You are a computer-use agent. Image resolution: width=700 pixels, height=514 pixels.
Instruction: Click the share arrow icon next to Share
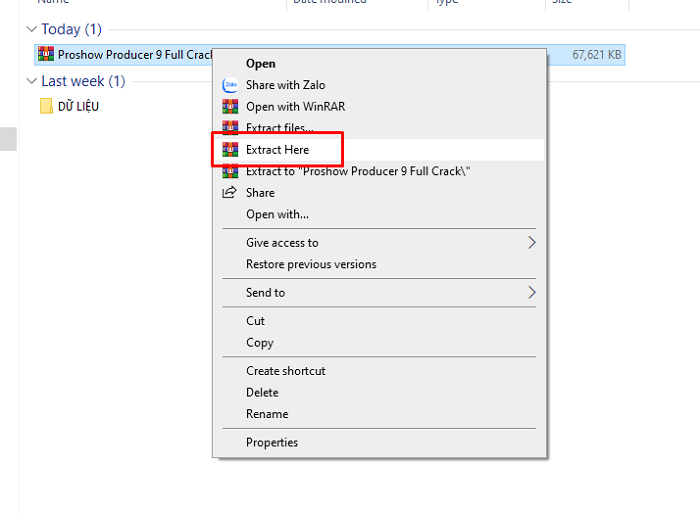click(x=229, y=192)
